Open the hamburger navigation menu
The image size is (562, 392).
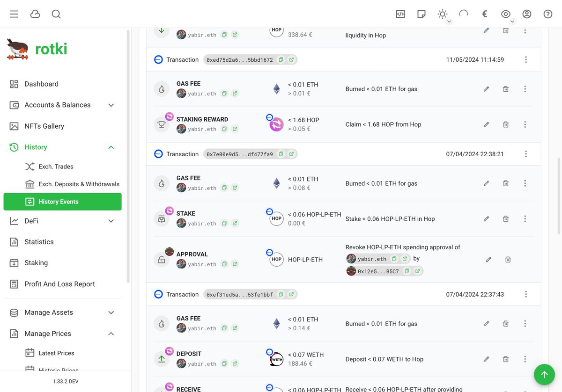14,14
